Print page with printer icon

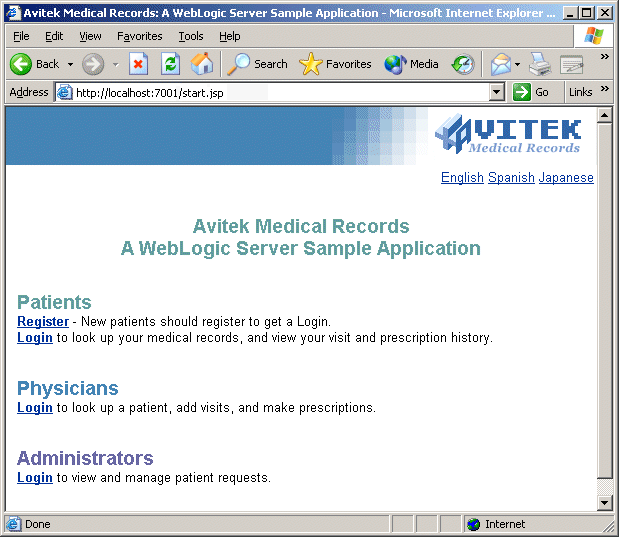tap(540, 64)
